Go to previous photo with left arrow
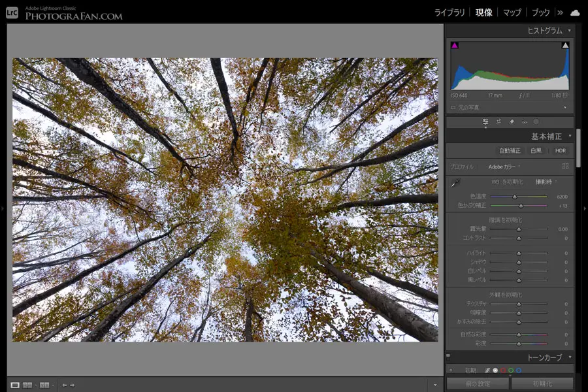This screenshot has width=588, height=392. pyautogui.click(x=65, y=385)
